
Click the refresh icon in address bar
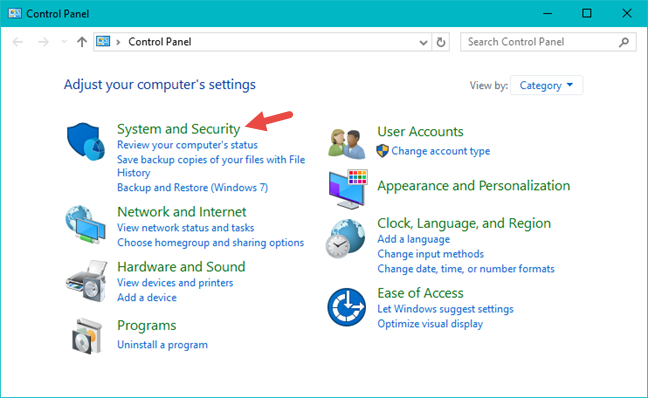(441, 42)
